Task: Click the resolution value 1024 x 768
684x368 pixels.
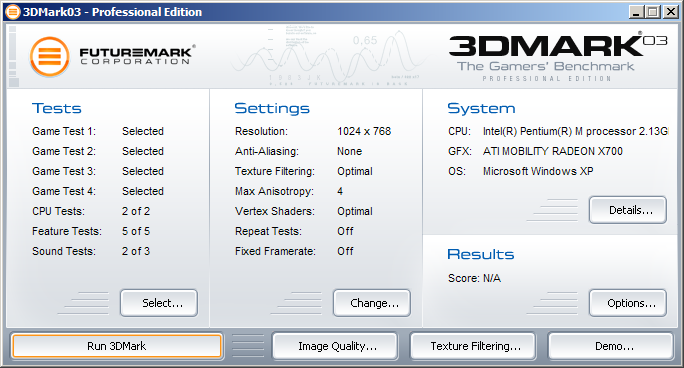Action: point(364,131)
